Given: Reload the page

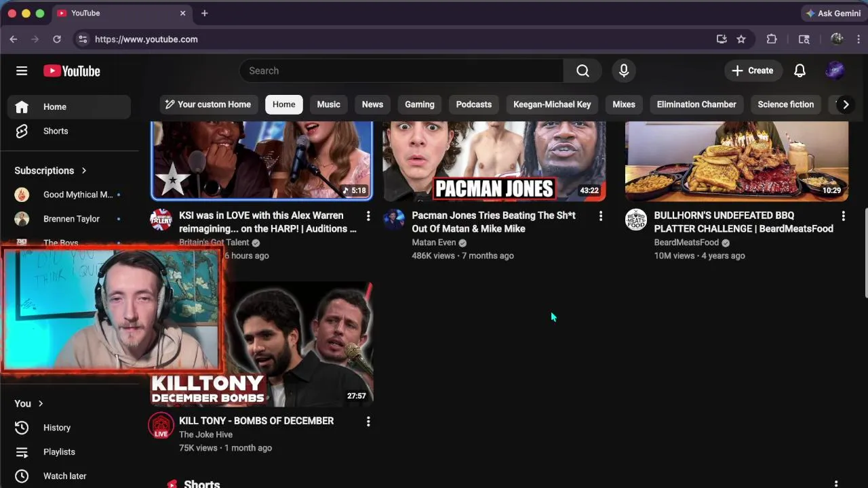Looking at the screenshot, I should [x=57, y=39].
